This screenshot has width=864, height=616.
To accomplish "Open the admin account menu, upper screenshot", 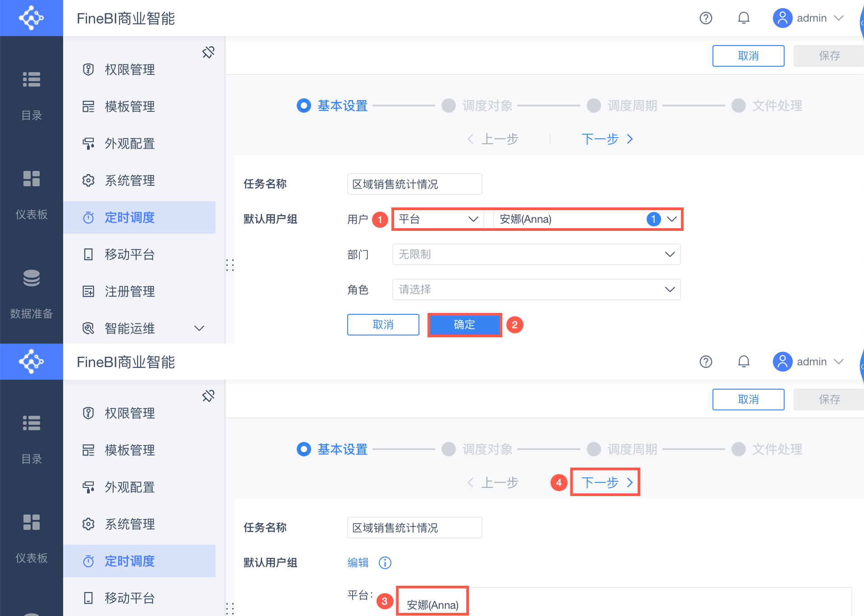I will click(808, 18).
